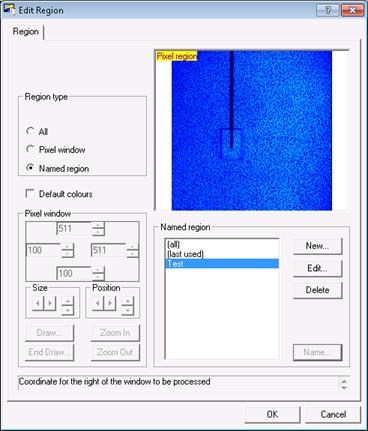The image size is (368, 431).
Task: Click the help question mark icon in title bar
Action: click(x=328, y=10)
